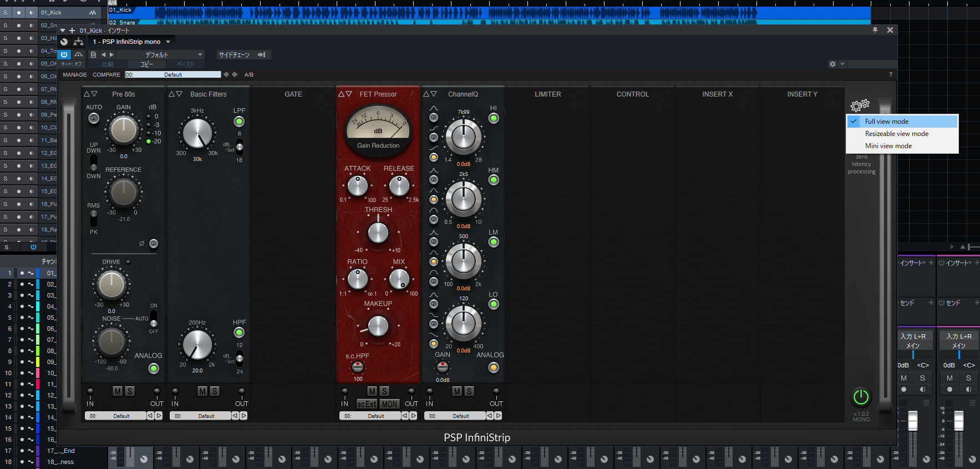Toggle the ChannelQ HM band LED
Image resolution: width=980 pixels, height=469 pixels.
(494, 180)
